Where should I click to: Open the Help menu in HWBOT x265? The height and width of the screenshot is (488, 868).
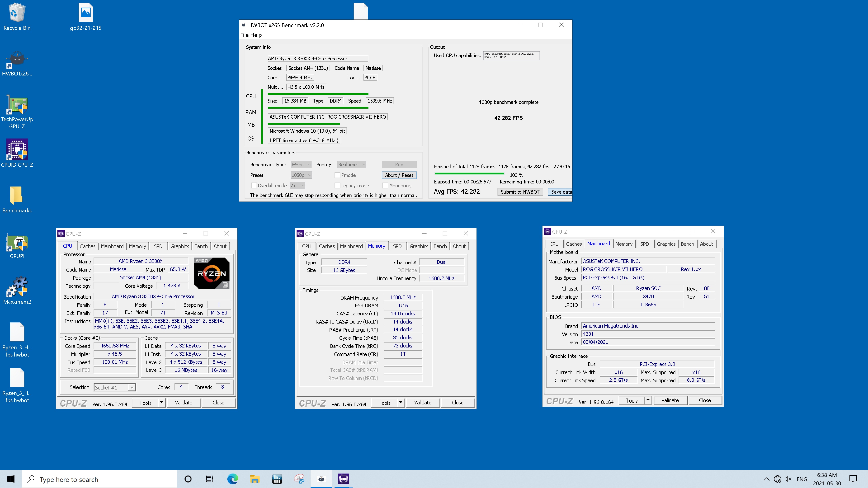coord(256,35)
